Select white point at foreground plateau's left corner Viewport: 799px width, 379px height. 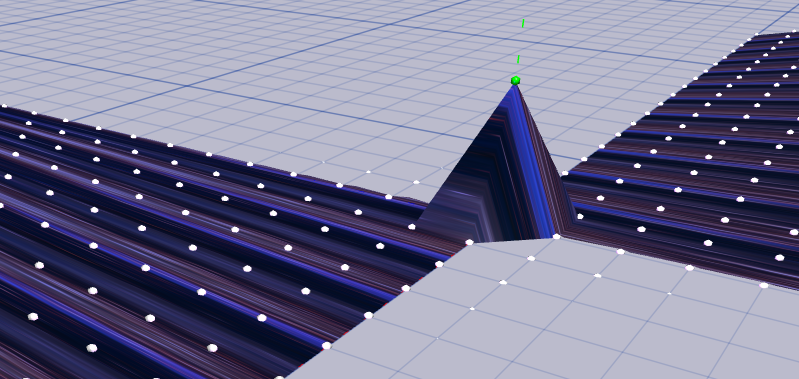[x=469, y=242]
